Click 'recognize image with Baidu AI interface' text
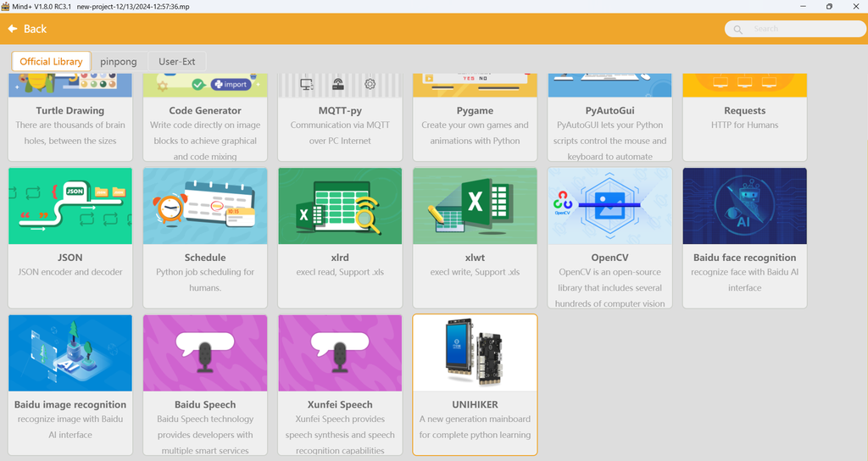868x461 pixels. tap(70, 427)
